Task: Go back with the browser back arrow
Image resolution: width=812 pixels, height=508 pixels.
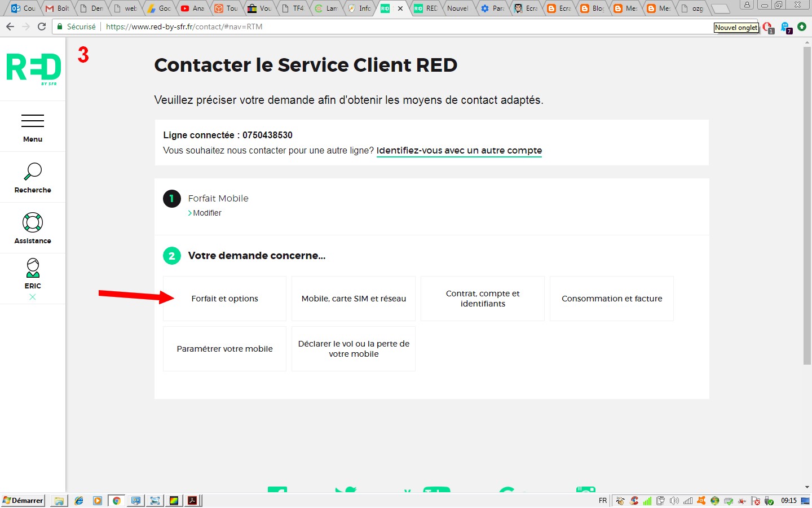Action: [x=10, y=27]
